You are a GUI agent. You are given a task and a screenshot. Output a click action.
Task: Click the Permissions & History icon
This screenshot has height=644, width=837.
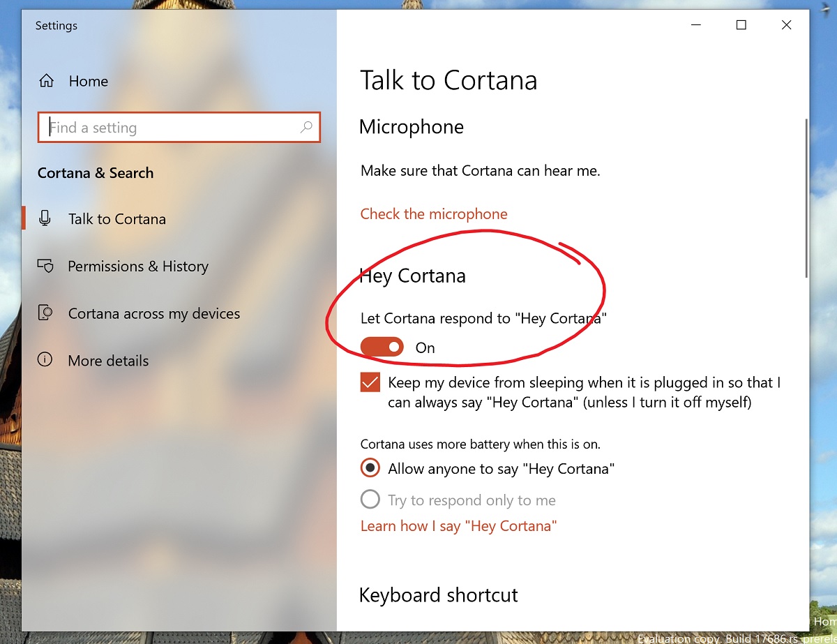tap(45, 266)
